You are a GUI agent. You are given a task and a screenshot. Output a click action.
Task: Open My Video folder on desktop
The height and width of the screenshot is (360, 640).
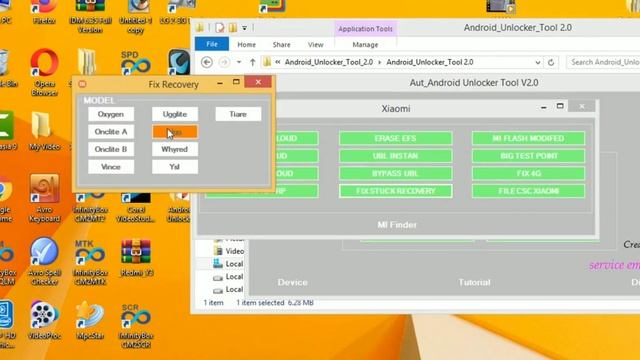(44, 131)
